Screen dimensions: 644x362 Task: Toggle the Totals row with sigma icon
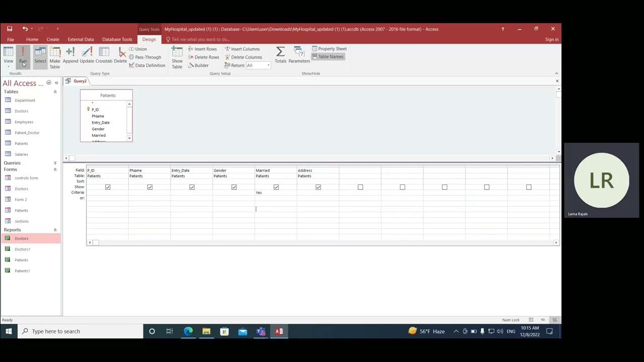[x=280, y=55]
